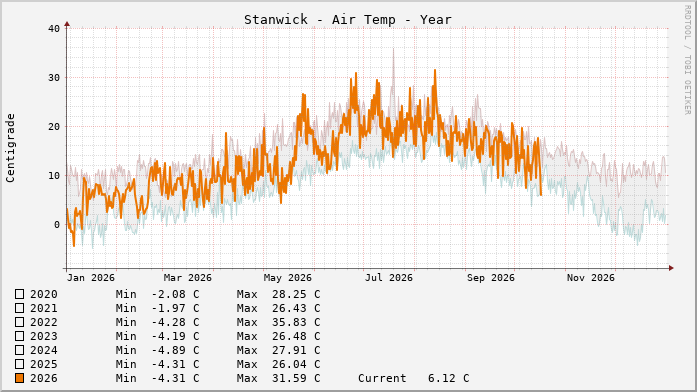Click the 2024 legend color box
The image size is (697, 392).
click(20, 350)
